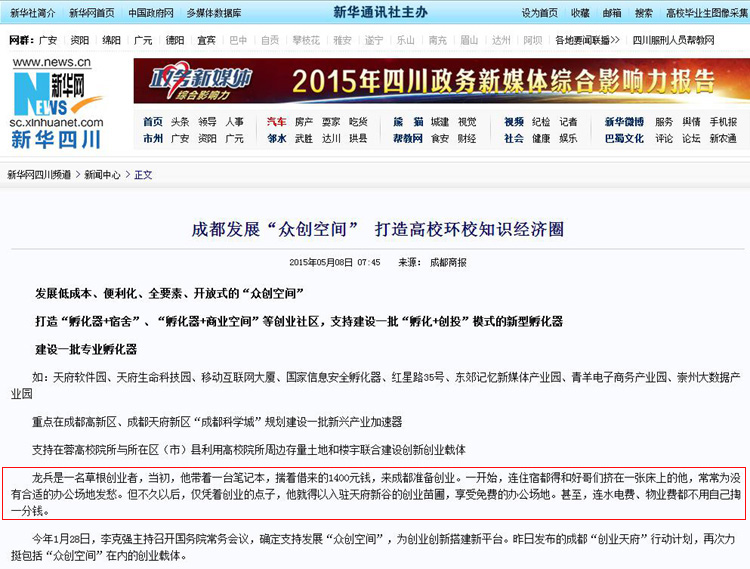750x569 pixels.
Task: Select 阿坝 in the 网群 row
Action: (533, 40)
